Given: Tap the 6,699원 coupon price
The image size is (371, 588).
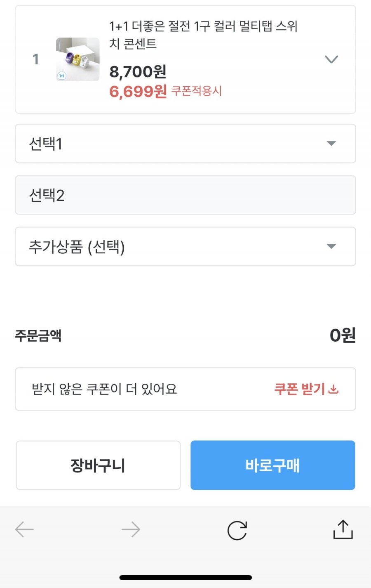Looking at the screenshot, I should [x=138, y=91].
